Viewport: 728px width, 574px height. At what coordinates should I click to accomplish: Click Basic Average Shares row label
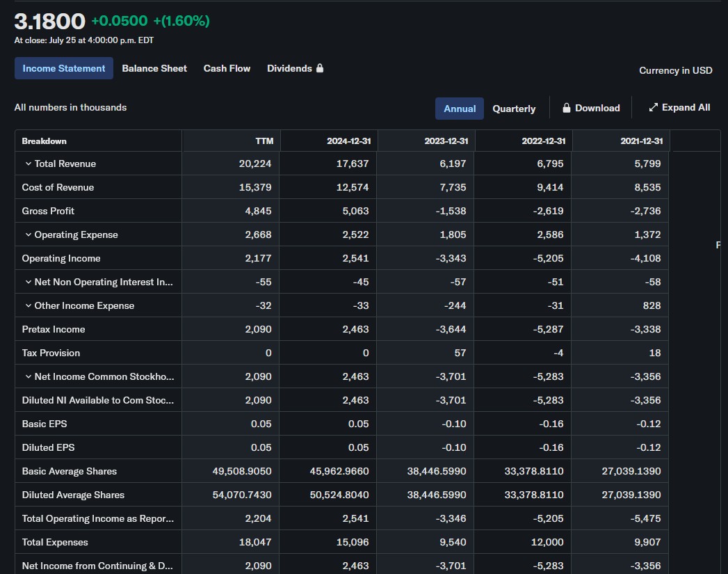(69, 471)
